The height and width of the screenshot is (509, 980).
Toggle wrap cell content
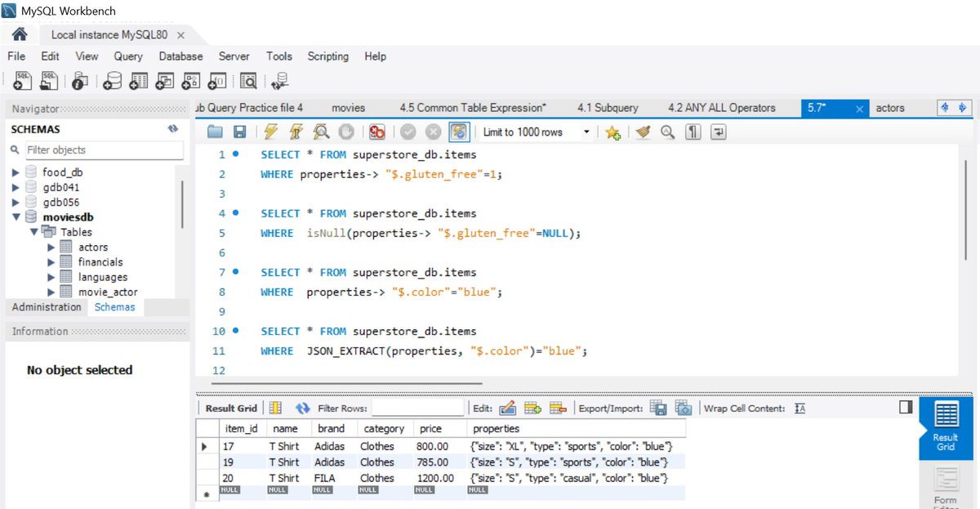point(800,408)
